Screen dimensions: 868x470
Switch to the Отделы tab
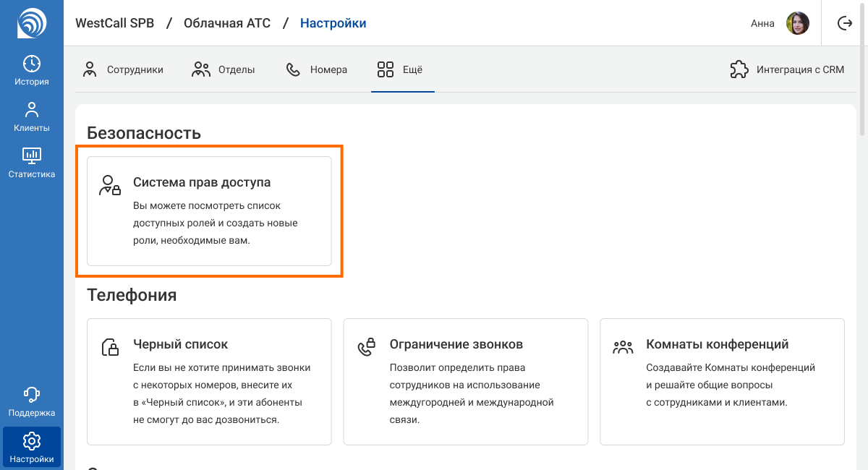tap(224, 70)
